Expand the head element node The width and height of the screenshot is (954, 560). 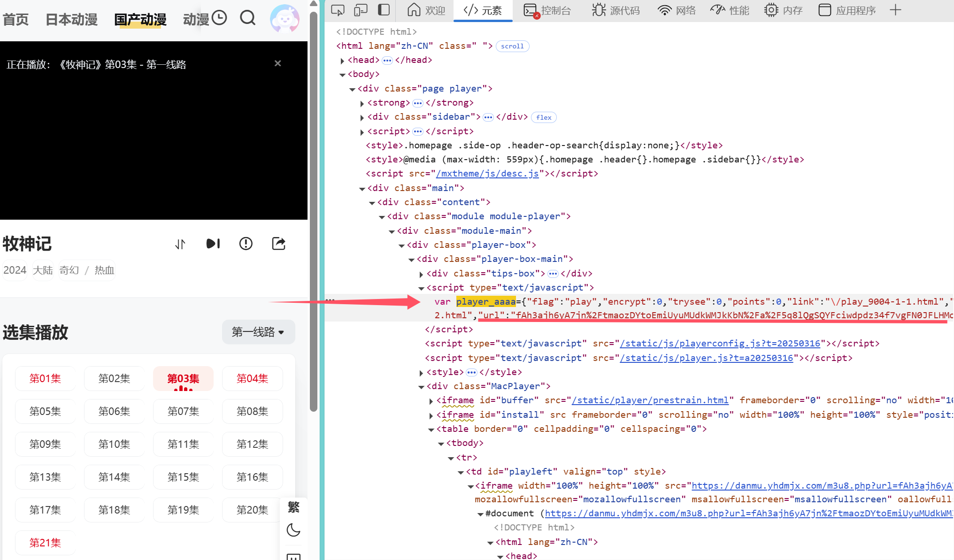tap(342, 61)
